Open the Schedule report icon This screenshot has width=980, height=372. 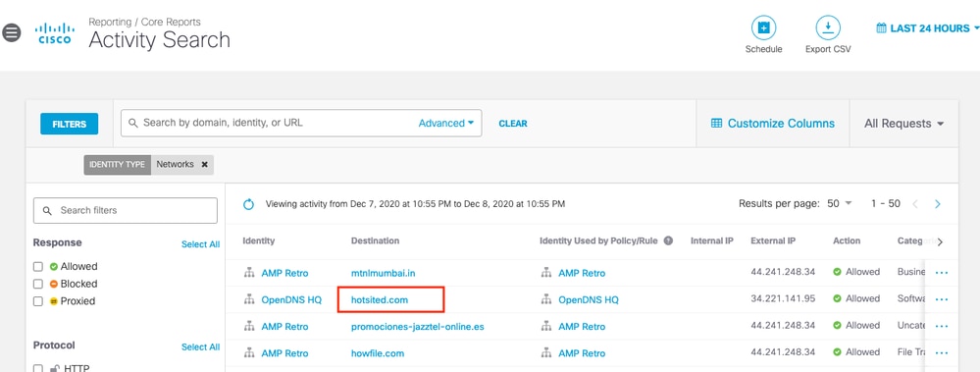(763, 27)
